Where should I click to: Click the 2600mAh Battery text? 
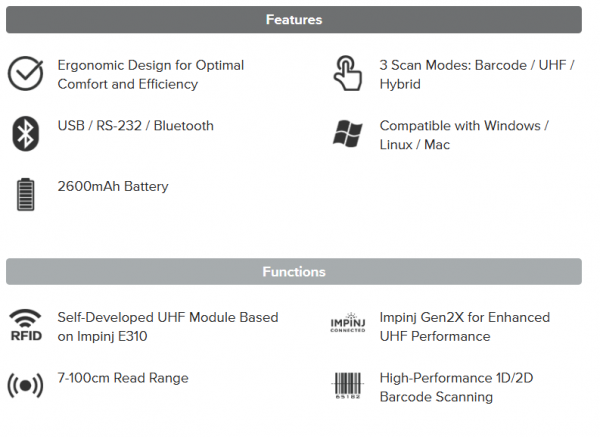pyautogui.click(x=113, y=187)
